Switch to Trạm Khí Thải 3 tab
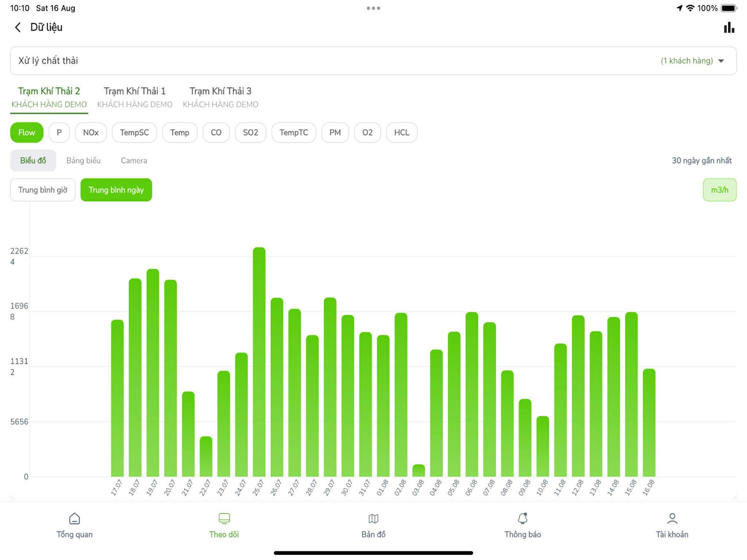Viewport: 747px width, 560px height. [x=221, y=97]
